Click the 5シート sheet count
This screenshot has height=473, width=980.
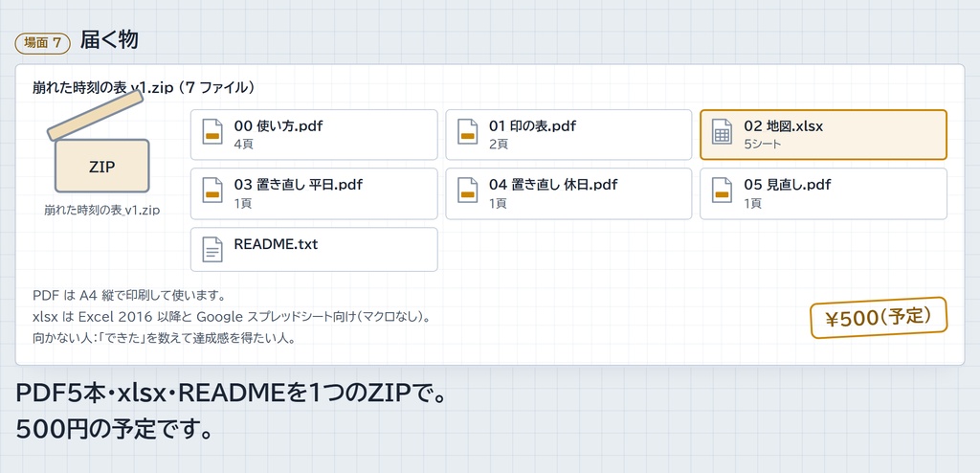(x=763, y=145)
